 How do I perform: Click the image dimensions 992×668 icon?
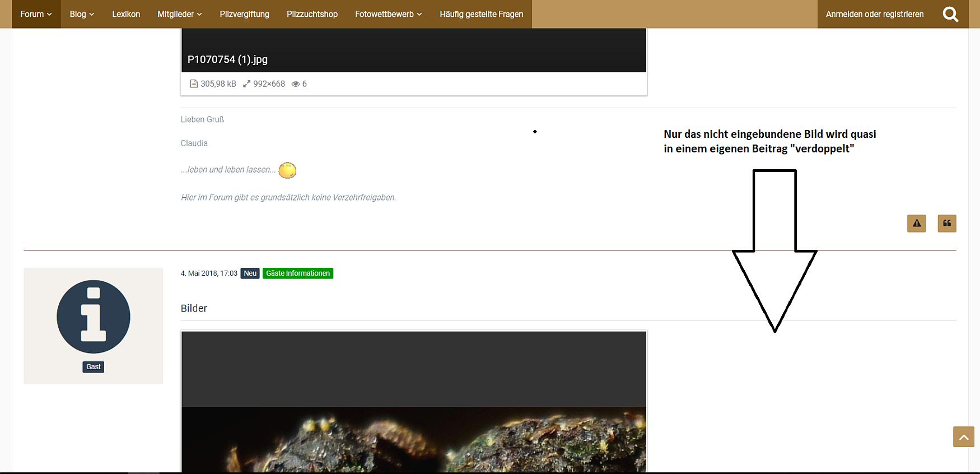(x=246, y=84)
